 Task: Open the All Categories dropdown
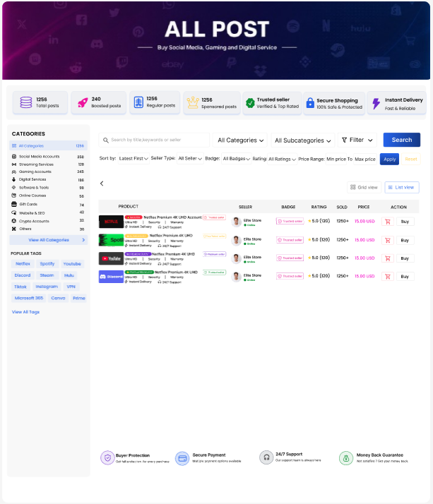[241, 140]
